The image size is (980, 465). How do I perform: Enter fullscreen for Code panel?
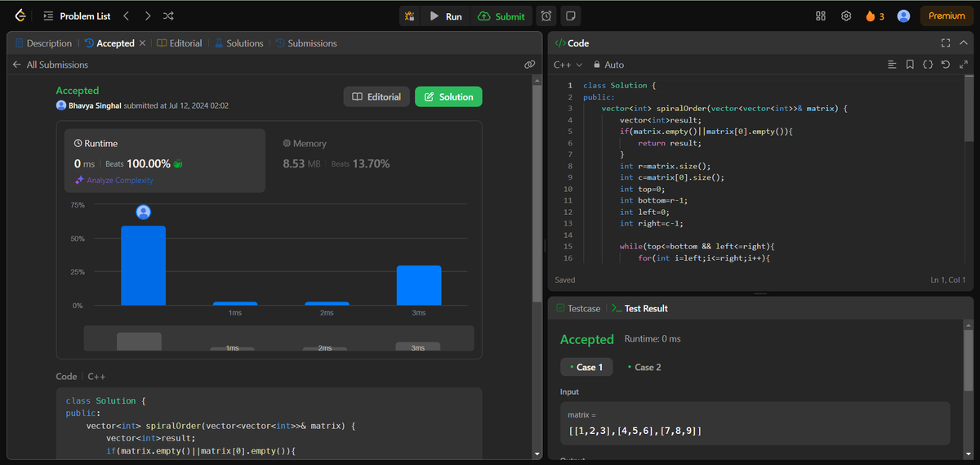pos(945,43)
